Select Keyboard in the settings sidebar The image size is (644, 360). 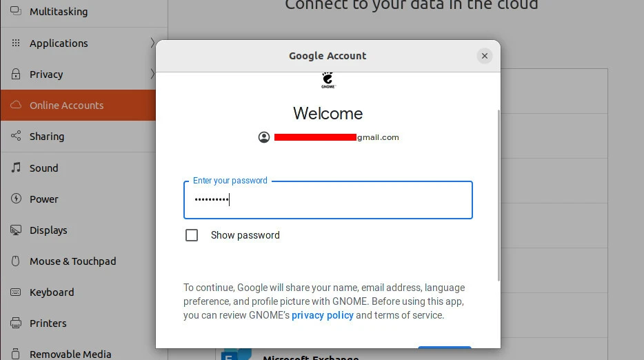[52, 292]
